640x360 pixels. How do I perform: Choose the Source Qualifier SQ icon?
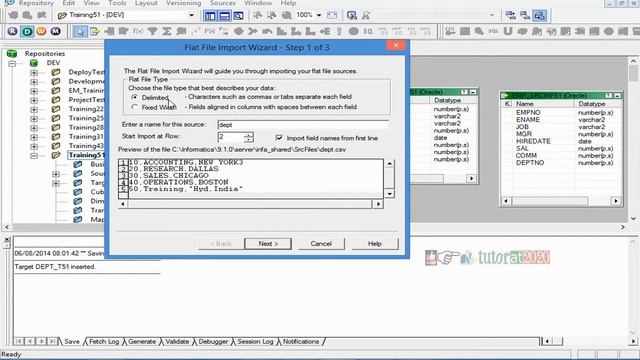pos(368,31)
